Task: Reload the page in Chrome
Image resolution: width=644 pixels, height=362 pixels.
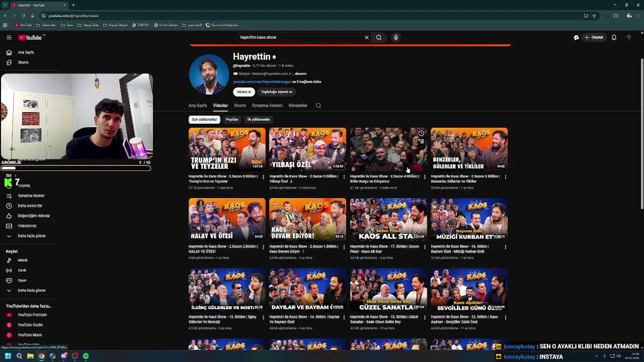Action: click(23, 16)
